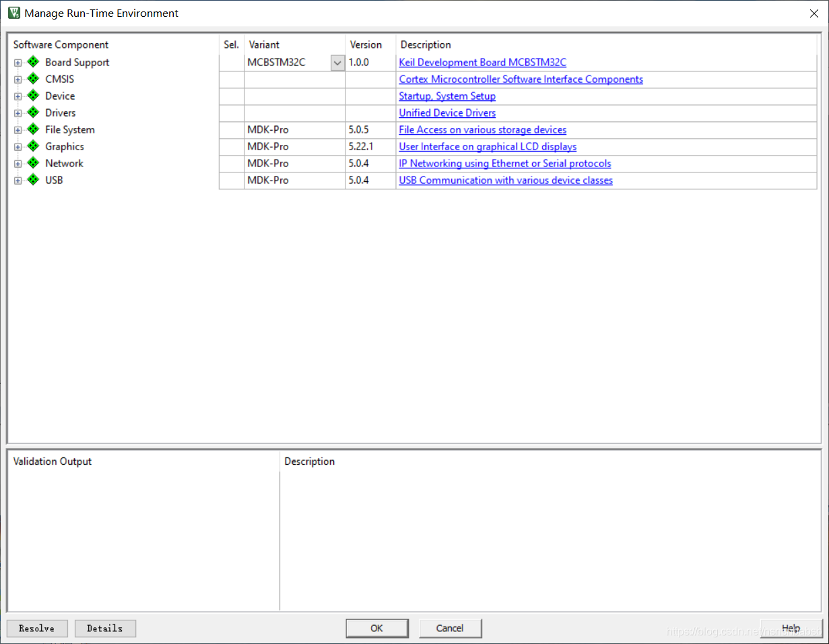Viewport: 829px width, 644px height.
Task: Open the Startup, System Setup link
Action: (447, 96)
